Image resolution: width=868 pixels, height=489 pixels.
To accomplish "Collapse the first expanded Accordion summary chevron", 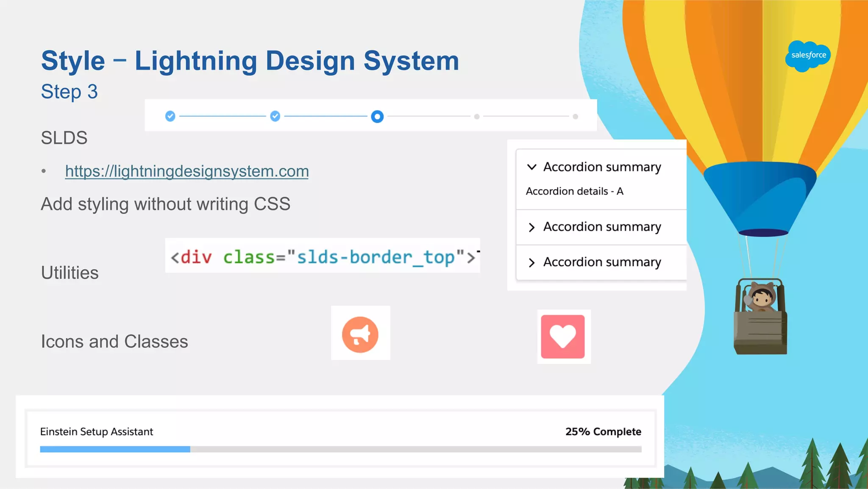I will [x=532, y=167].
